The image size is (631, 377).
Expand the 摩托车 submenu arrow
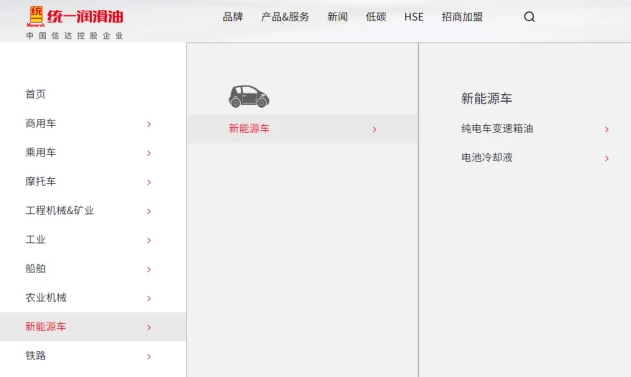(149, 182)
